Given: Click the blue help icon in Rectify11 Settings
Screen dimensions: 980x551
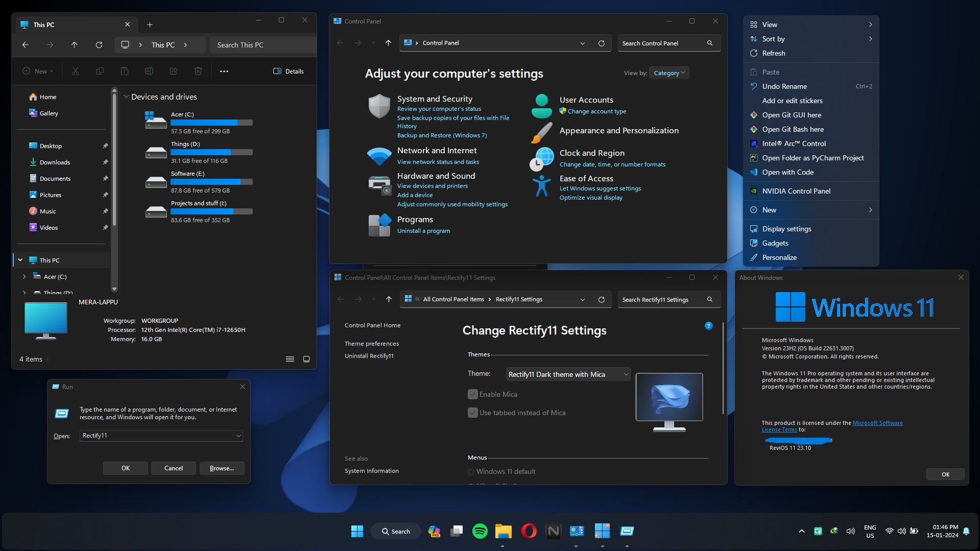Looking at the screenshot, I should (x=708, y=326).
